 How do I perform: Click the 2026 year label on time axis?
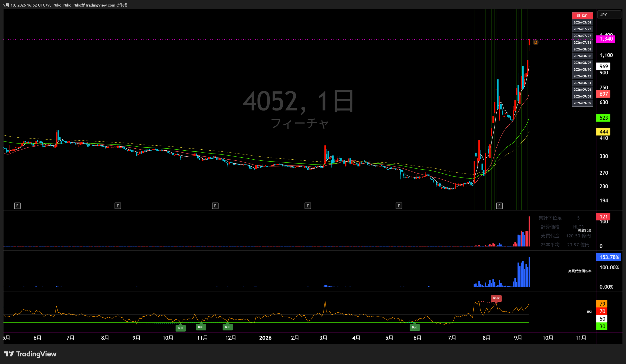click(x=265, y=338)
